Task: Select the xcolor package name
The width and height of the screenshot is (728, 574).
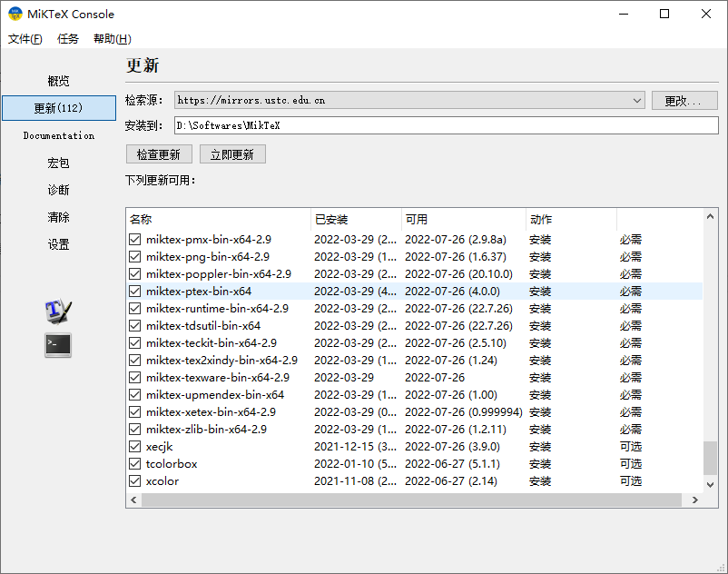Action: click(162, 480)
